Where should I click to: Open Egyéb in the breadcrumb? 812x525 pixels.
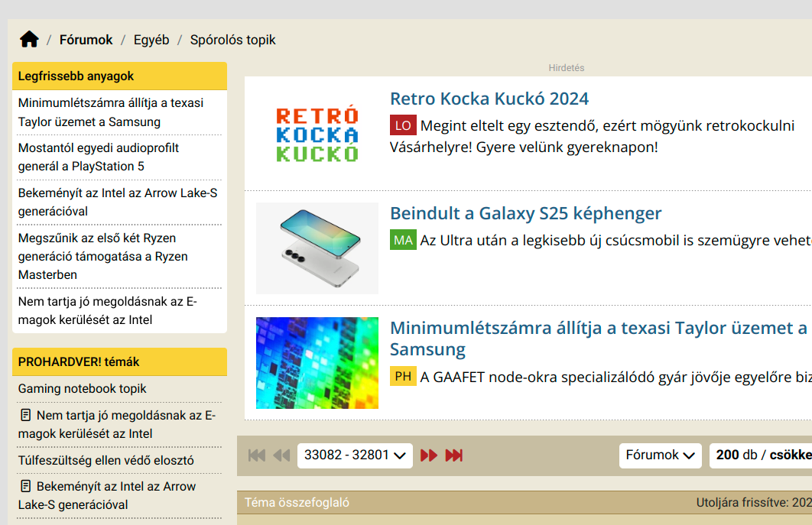pyautogui.click(x=151, y=40)
